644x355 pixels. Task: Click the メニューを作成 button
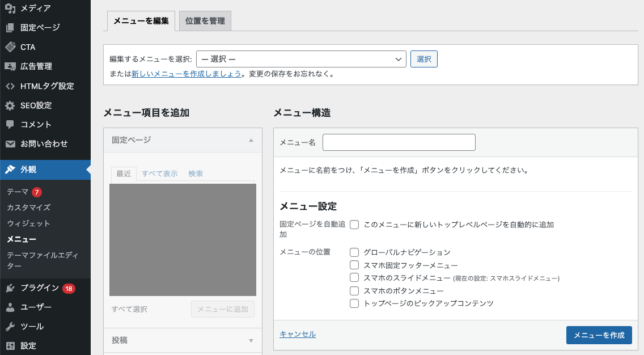coord(599,335)
